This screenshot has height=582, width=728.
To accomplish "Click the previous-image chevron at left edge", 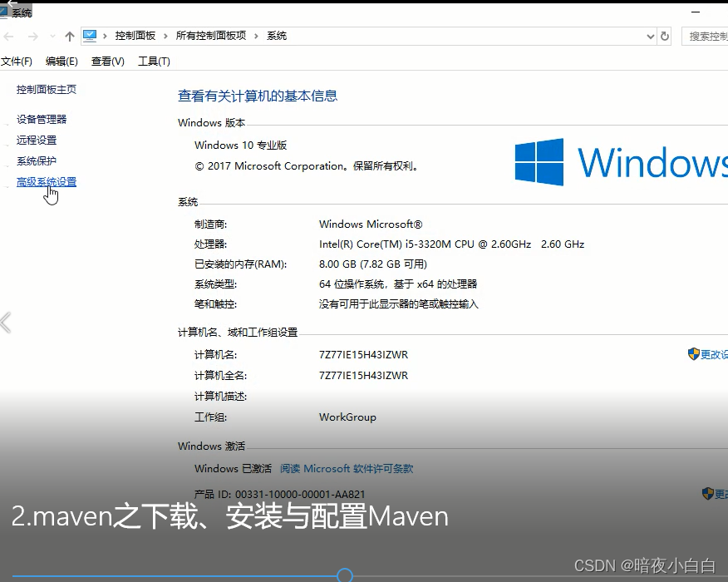I will tap(6, 323).
